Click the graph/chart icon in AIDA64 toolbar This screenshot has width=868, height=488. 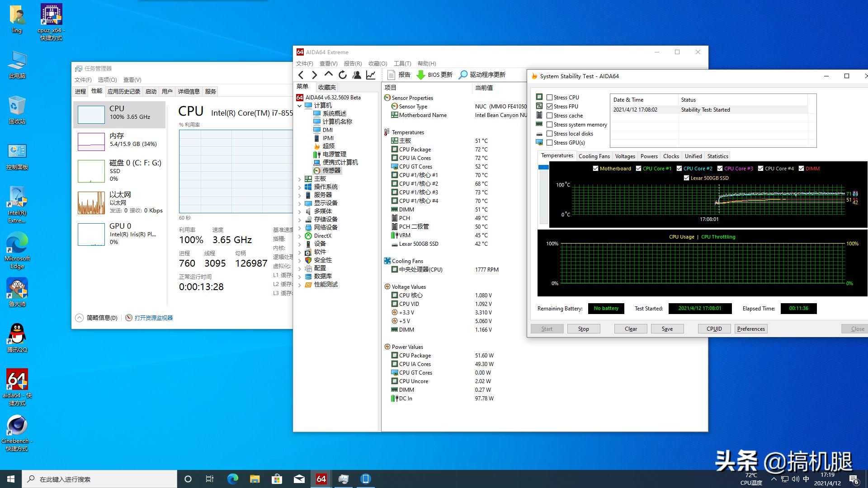370,75
